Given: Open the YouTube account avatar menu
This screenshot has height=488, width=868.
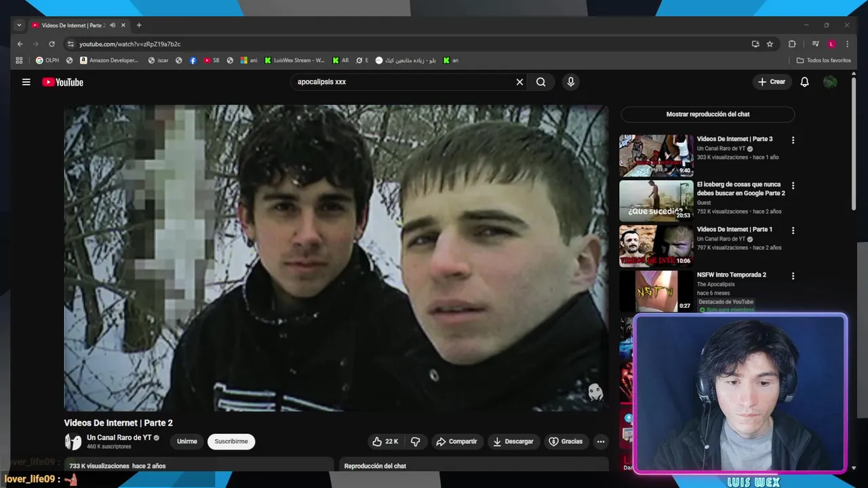Looking at the screenshot, I should tap(830, 82).
